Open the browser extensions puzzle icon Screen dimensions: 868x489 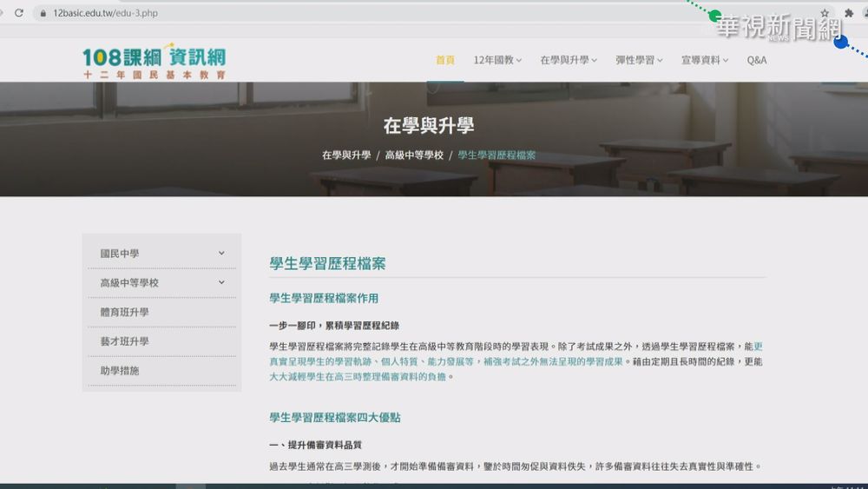[849, 13]
